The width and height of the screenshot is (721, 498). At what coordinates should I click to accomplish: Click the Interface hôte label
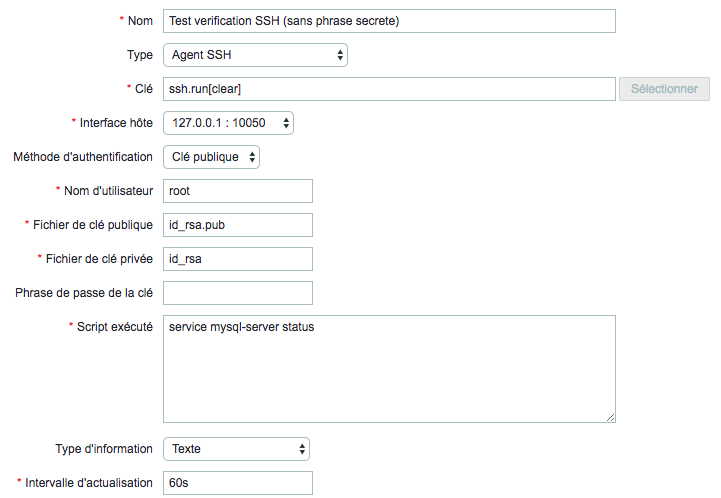(116, 123)
